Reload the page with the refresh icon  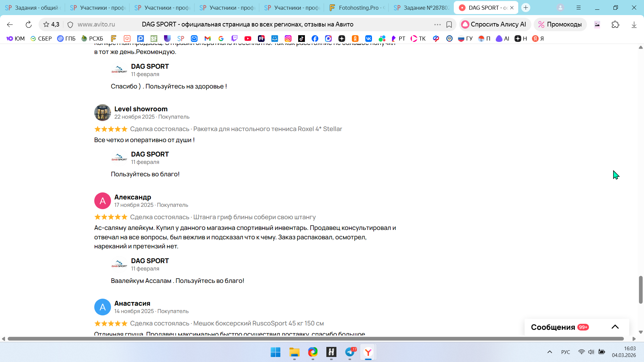pyautogui.click(x=29, y=24)
